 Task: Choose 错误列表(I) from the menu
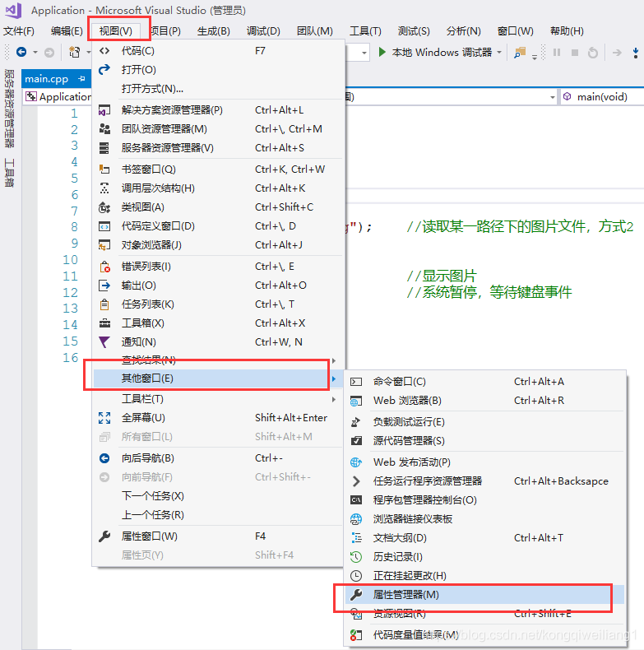point(219,266)
